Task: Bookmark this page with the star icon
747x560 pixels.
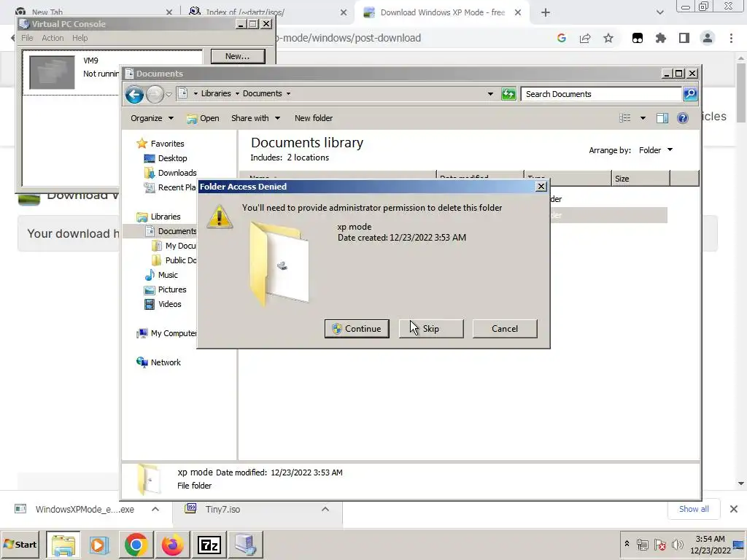Action: tap(608, 39)
